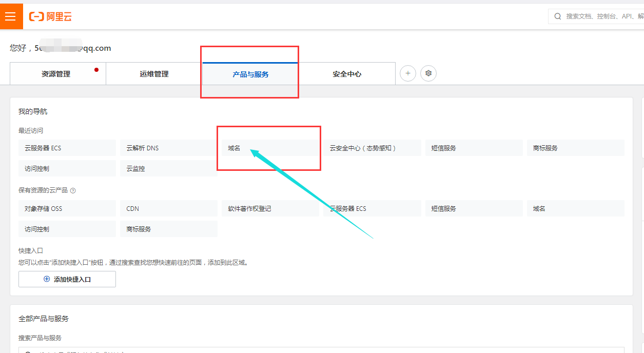This screenshot has height=353, width=644.
Task: Click the 快捷入口 label
Action: coord(31,251)
